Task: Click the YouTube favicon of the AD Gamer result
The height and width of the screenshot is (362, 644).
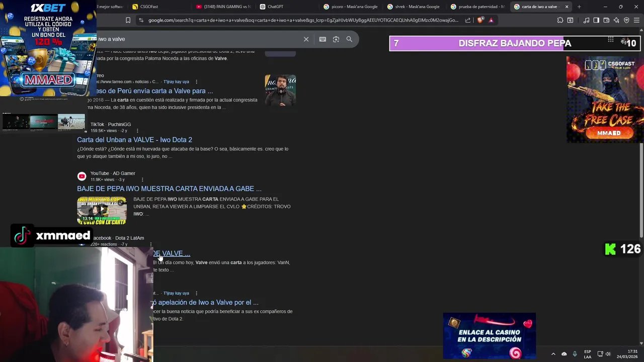Action: click(82, 176)
